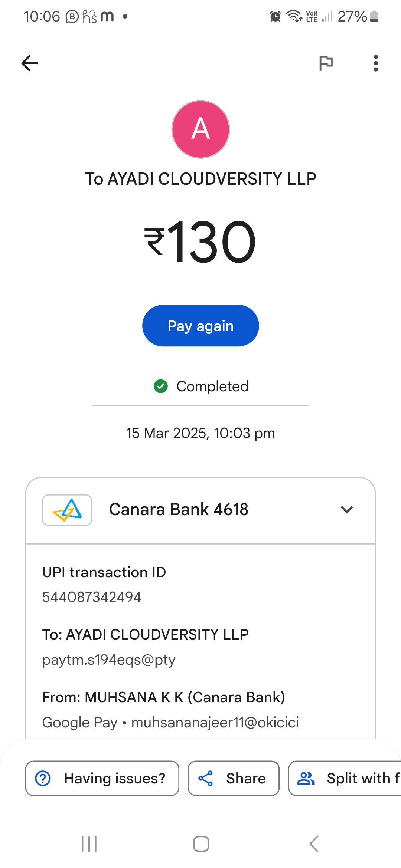Screen dimensions: 401x868
Task: Tap the people group icon
Action: point(306,778)
